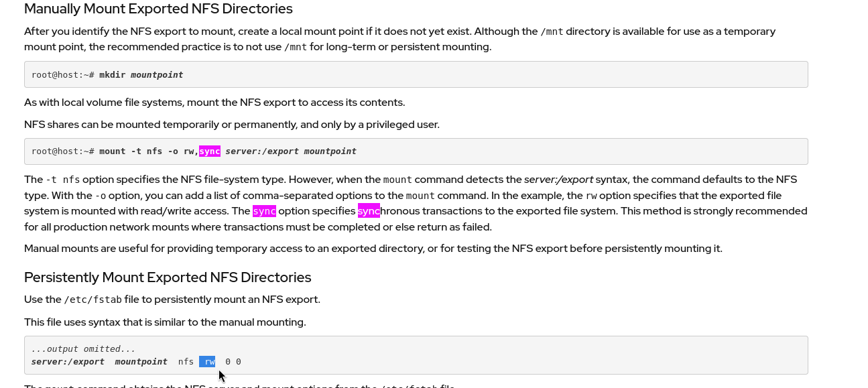Click the output omitted line in the code block

point(83,349)
